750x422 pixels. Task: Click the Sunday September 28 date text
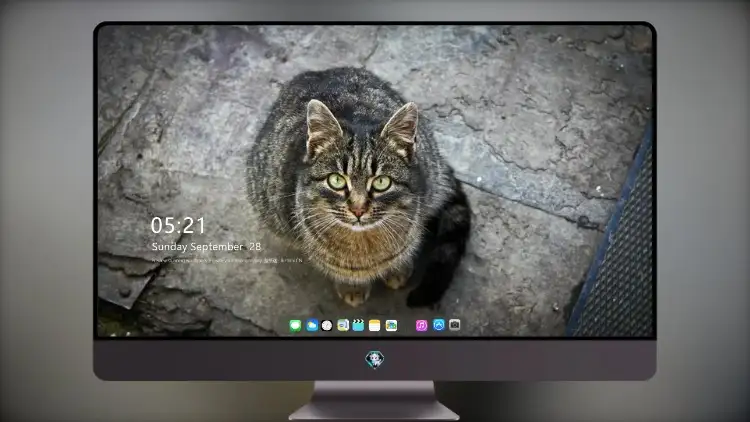[x=206, y=246]
